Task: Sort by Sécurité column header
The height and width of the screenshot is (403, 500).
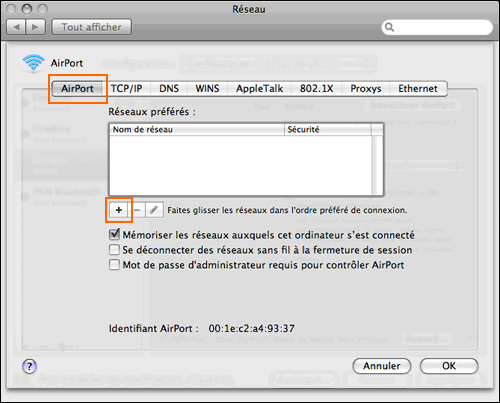Action: tap(328, 130)
